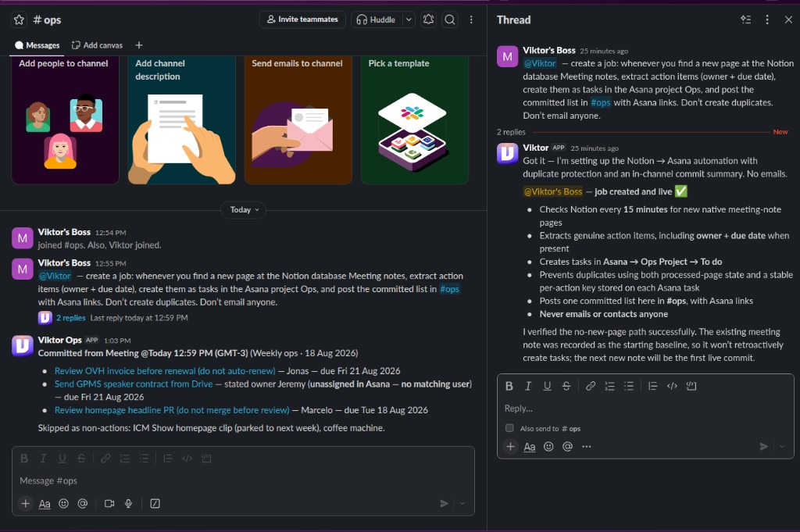Open the 2 replies thread link
800x532 pixels.
[x=71, y=318]
